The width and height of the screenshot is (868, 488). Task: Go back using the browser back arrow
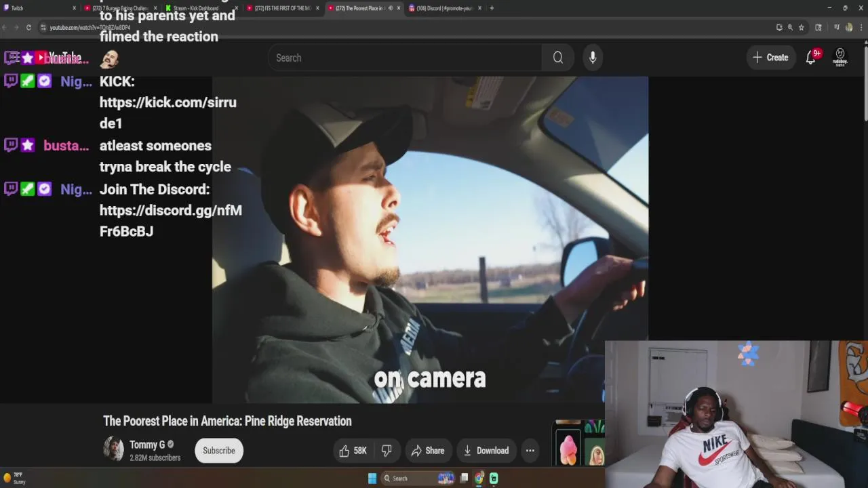5,27
